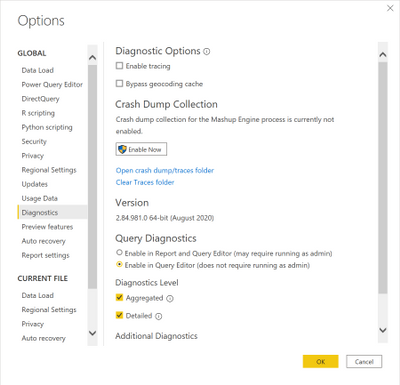Open crash dump/traces folder link
Image resolution: width=400 pixels, height=385 pixels.
[x=165, y=171]
